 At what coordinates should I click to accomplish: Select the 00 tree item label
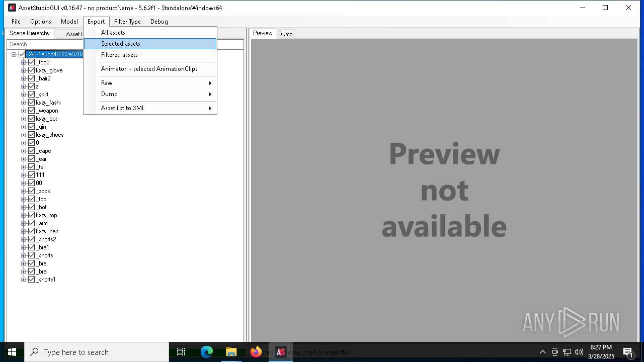pos(39,183)
